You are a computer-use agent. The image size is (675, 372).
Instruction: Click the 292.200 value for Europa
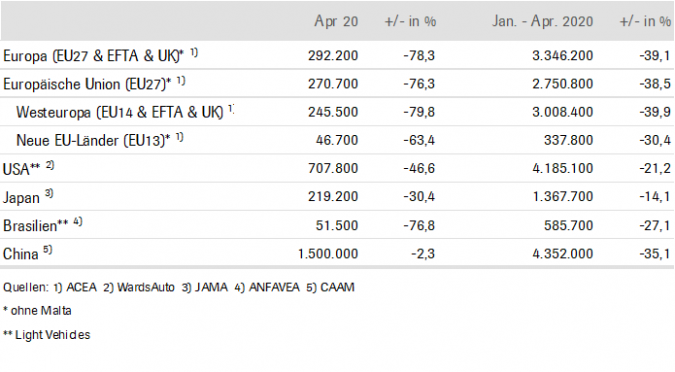pos(333,56)
